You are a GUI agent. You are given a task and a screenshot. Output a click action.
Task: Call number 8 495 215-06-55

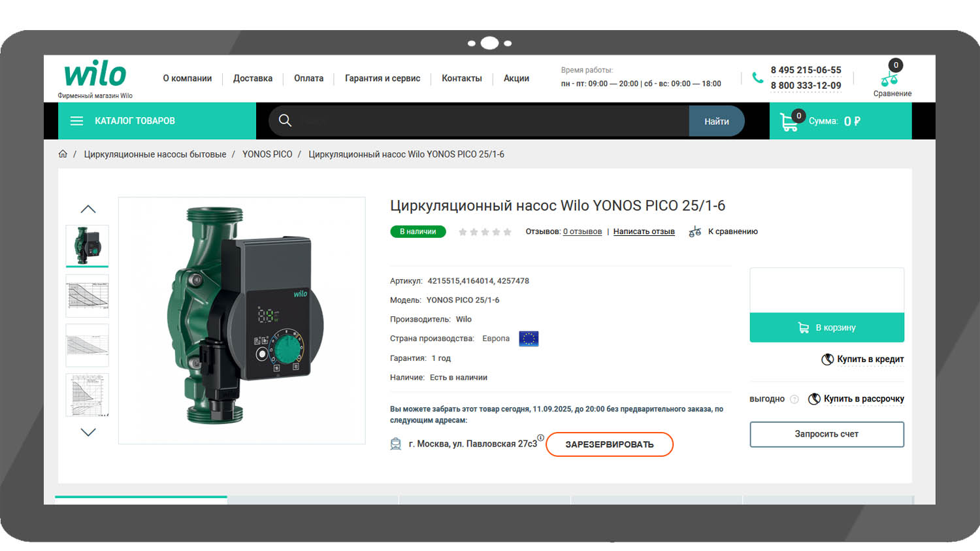806,70
